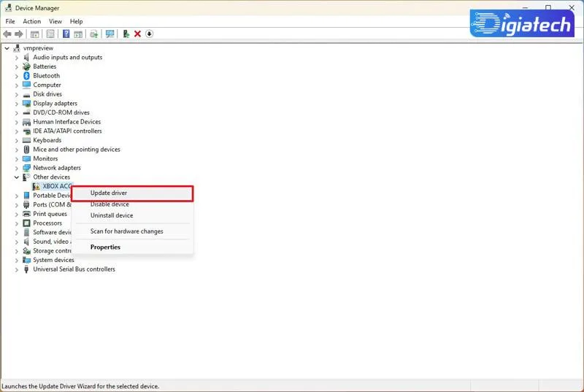Open the Help toolbar icon with question mark

(66, 34)
